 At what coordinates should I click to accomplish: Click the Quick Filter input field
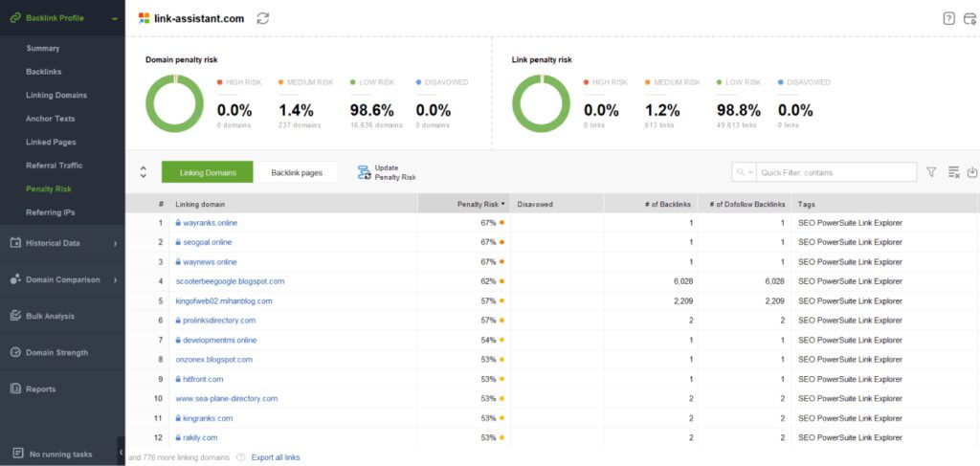click(x=823, y=172)
